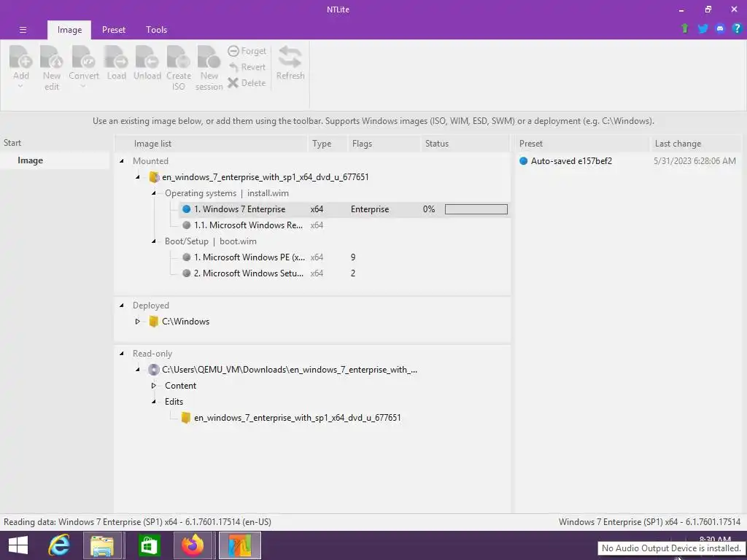
Task: Switch to the Image tab
Action: [69, 29]
